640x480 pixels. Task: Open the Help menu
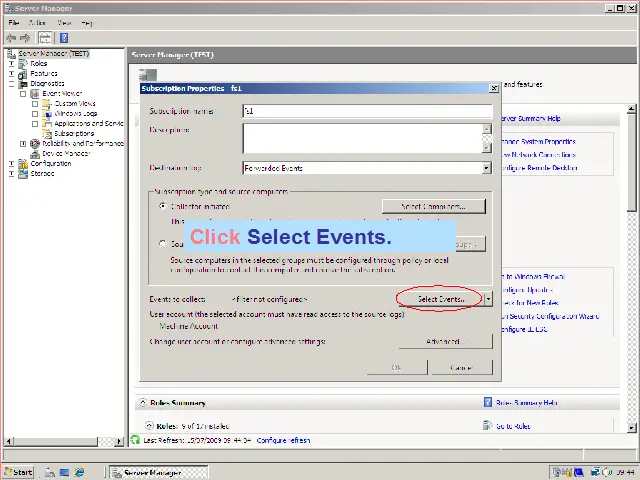click(x=87, y=23)
